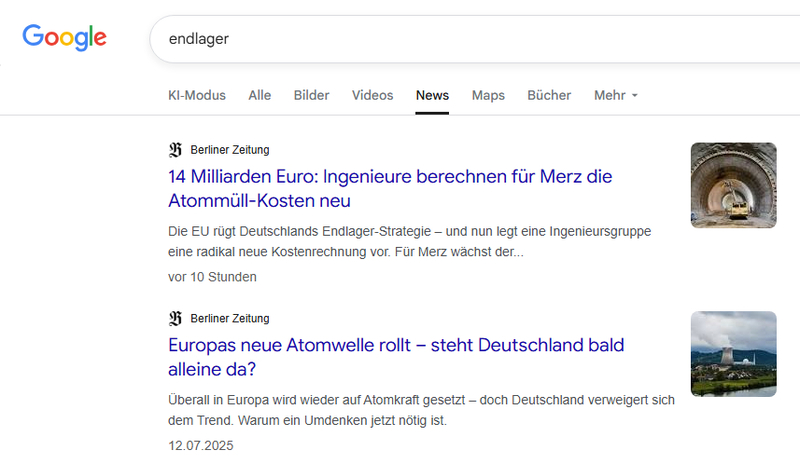Switch to the KI-Modus tab
The image size is (800, 464).
[197, 96]
